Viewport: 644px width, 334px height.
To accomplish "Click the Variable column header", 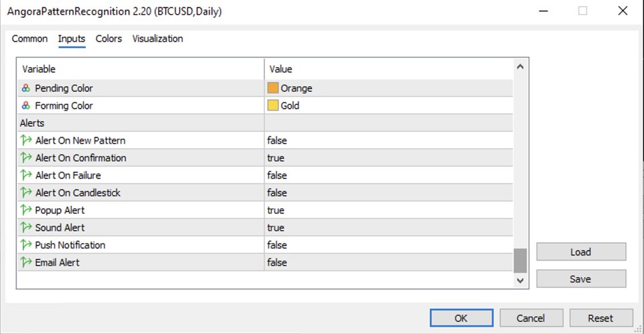I will (141, 69).
